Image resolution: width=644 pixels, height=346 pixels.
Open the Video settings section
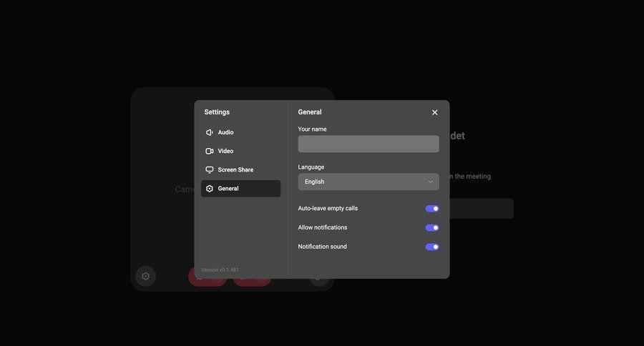coord(240,151)
